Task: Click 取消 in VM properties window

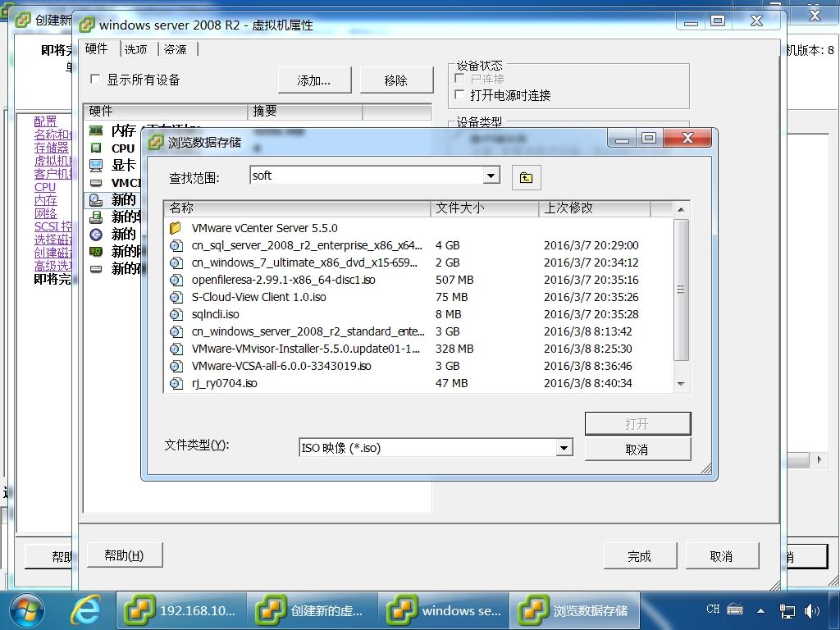Action: click(x=722, y=556)
